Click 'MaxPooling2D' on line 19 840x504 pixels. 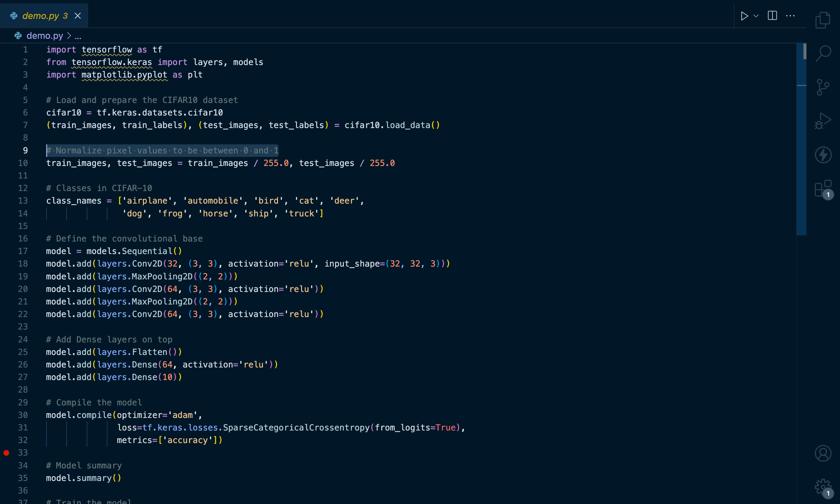[162, 276]
